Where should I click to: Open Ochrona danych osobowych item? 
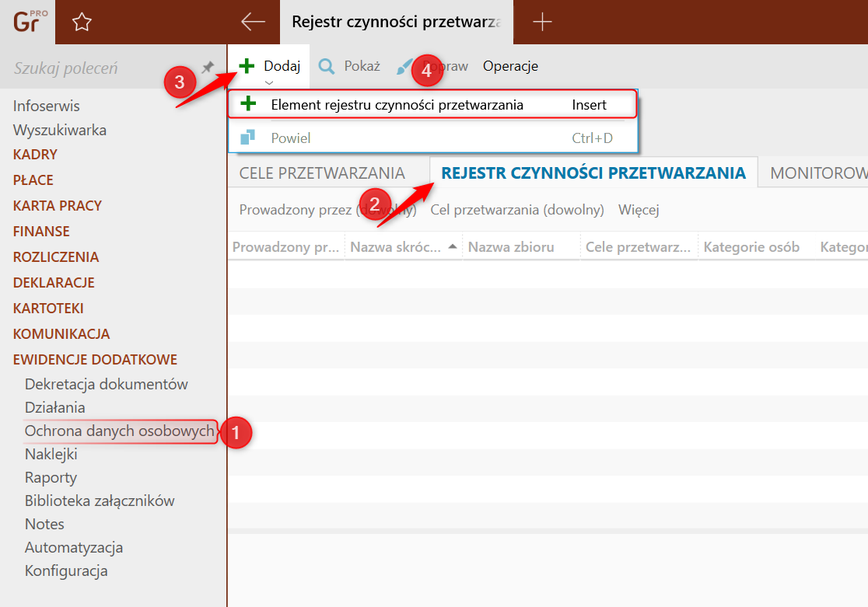pyautogui.click(x=120, y=431)
